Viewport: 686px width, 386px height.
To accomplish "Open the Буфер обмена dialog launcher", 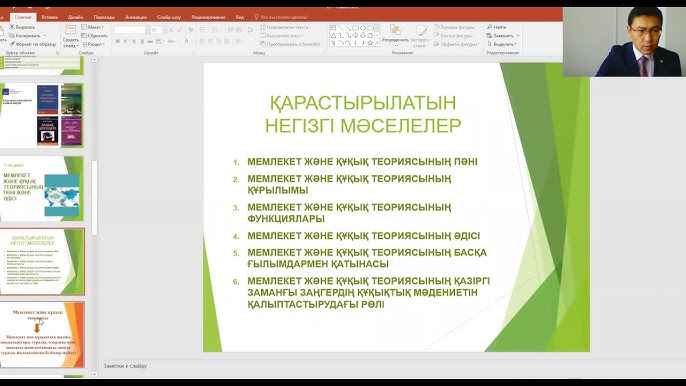I will point(57,53).
